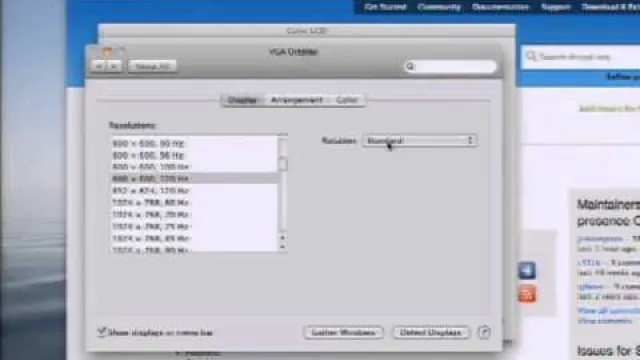This screenshot has width=640, height=360.
Task: Click the resolutions list scrollbar thumb
Action: pyautogui.click(x=282, y=164)
